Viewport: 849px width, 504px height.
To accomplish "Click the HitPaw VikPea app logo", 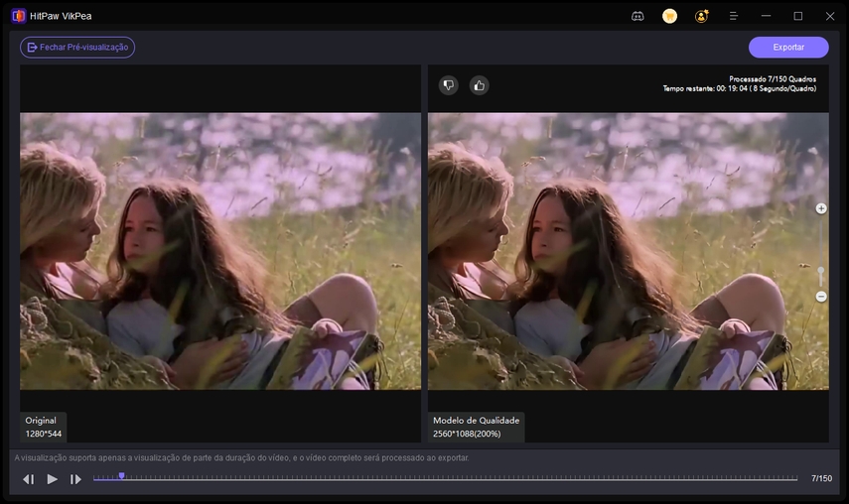I will [x=18, y=16].
